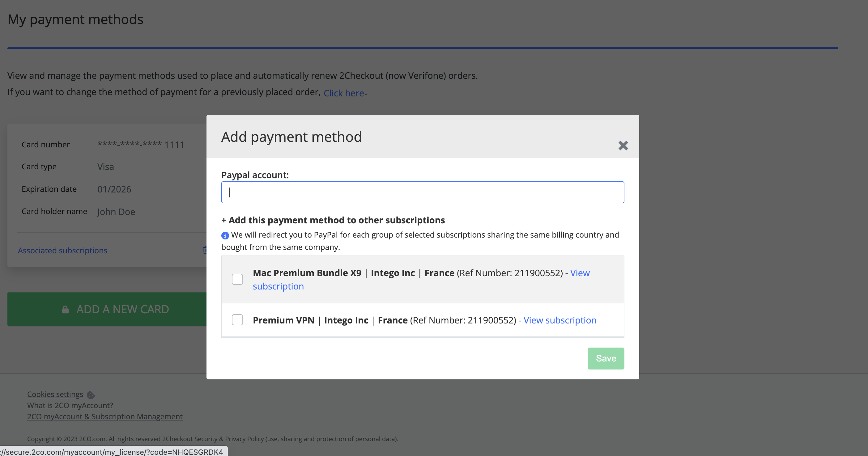Follow the 'Click here' link to change the payment method
868x456 pixels.
coord(344,93)
